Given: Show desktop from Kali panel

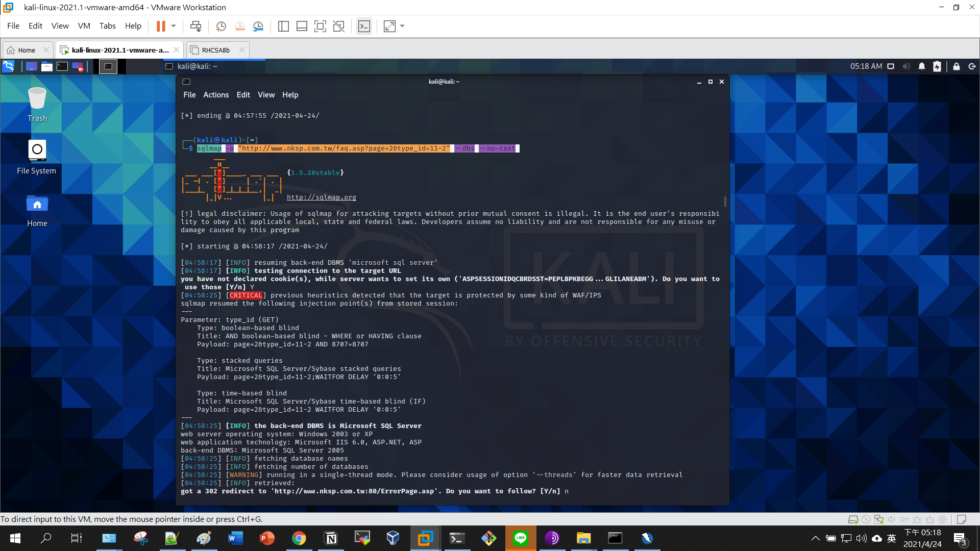Looking at the screenshot, I should 31,66.
